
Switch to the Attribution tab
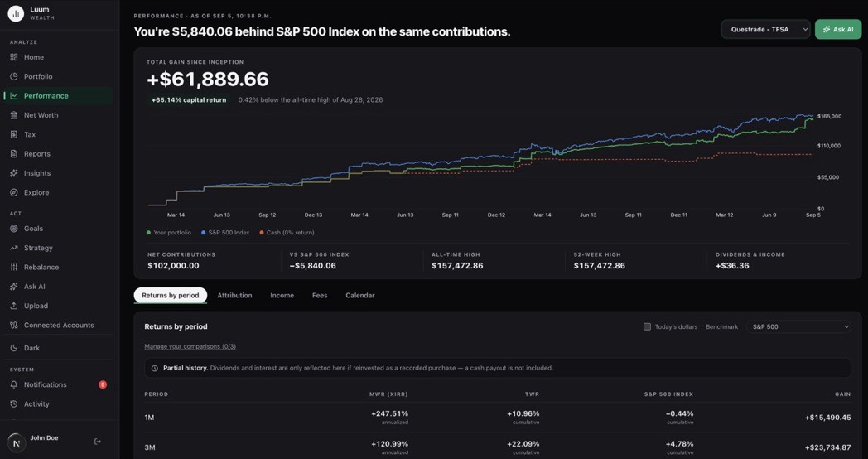pyautogui.click(x=234, y=295)
